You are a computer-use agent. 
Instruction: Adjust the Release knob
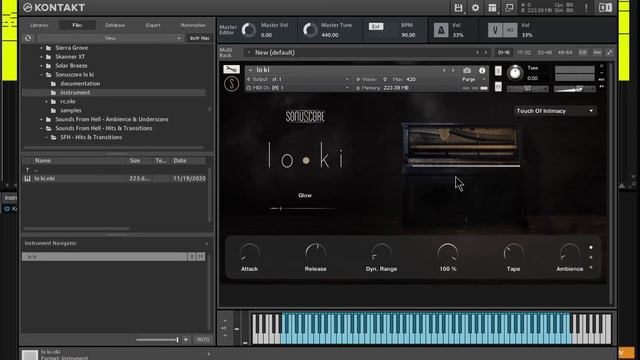click(x=316, y=253)
